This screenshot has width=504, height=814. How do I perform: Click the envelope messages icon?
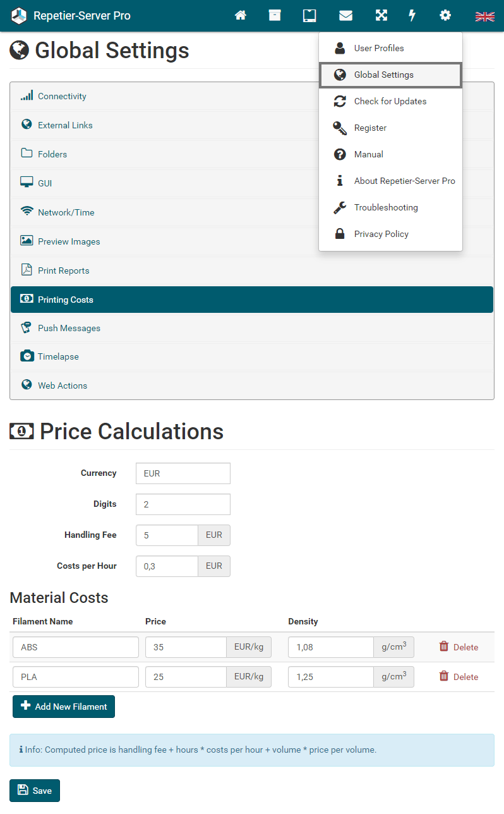click(x=345, y=15)
